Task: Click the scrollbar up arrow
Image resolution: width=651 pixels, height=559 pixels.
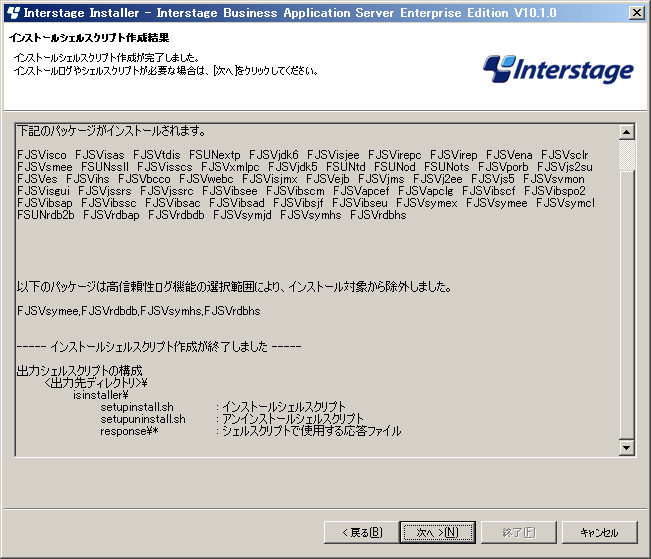Action: [627, 132]
